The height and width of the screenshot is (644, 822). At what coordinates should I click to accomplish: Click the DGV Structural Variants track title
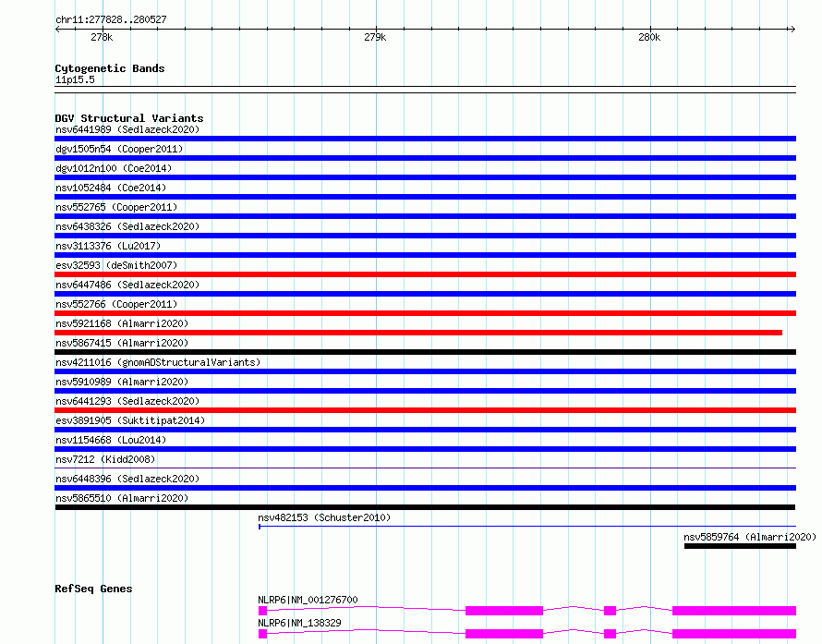pyautogui.click(x=129, y=118)
